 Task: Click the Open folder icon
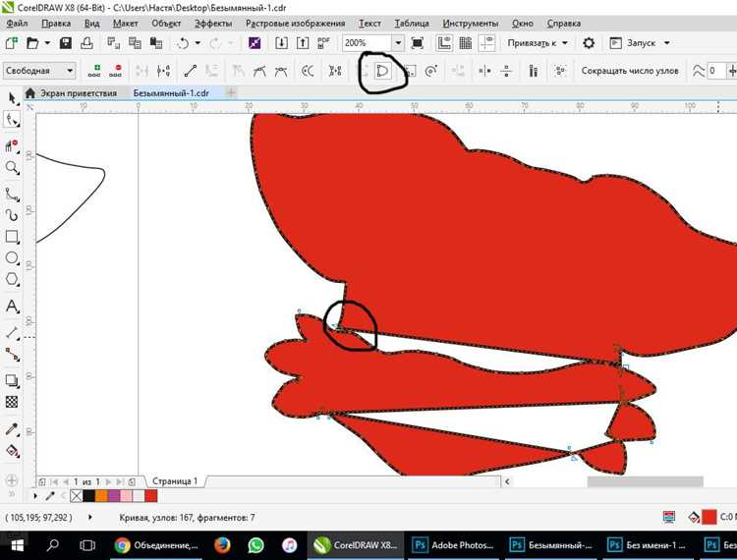[32, 43]
